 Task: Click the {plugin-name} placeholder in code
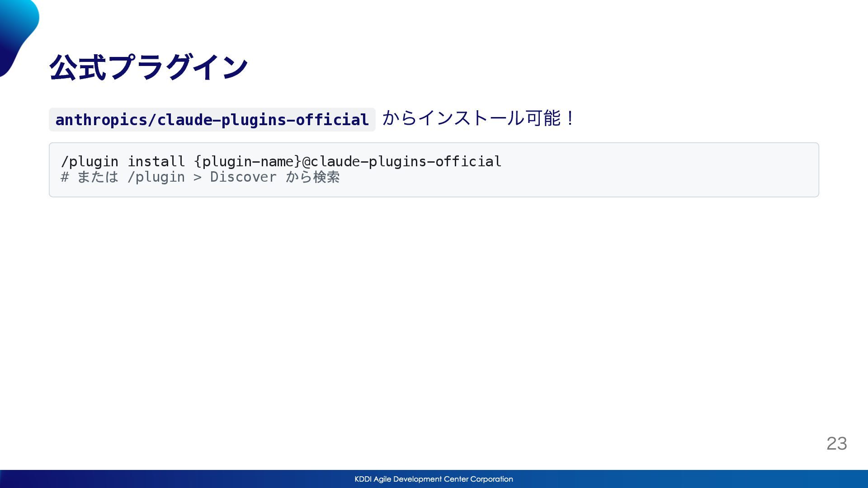click(247, 161)
